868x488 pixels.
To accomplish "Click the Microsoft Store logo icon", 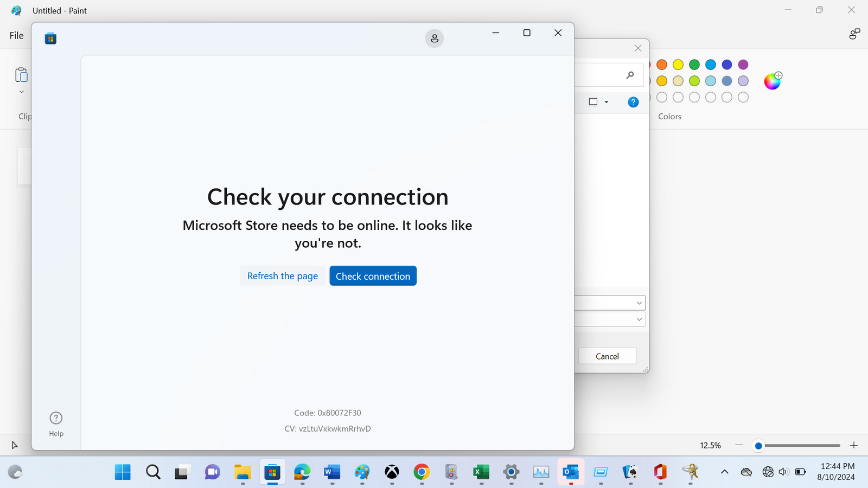I will click(x=50, y=38).
